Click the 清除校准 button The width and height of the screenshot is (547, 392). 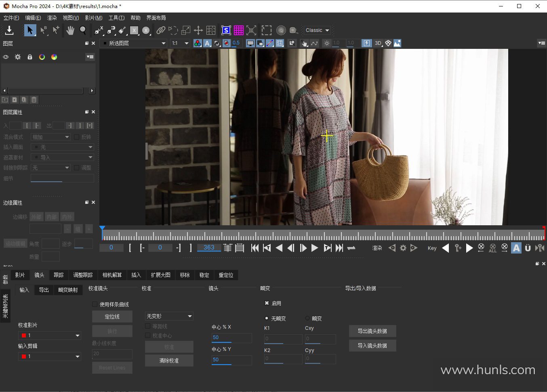tap(169, 361)
